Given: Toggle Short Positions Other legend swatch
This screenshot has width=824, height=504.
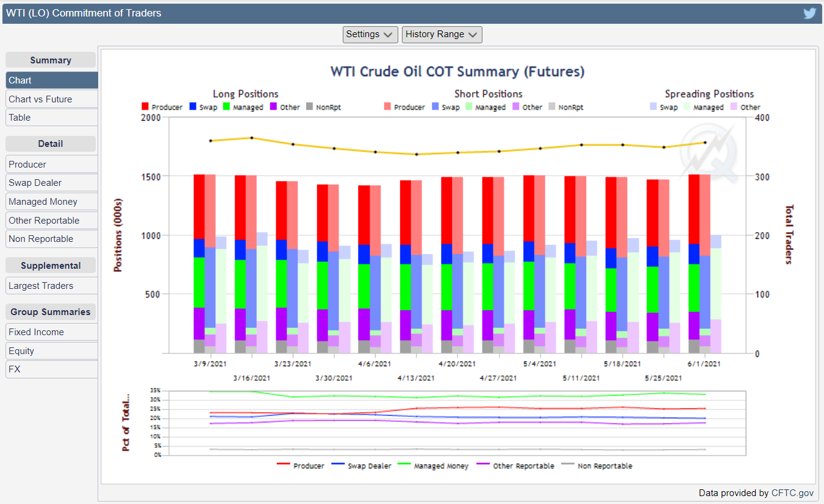Looking at the screenshot, I should [516, 107].
